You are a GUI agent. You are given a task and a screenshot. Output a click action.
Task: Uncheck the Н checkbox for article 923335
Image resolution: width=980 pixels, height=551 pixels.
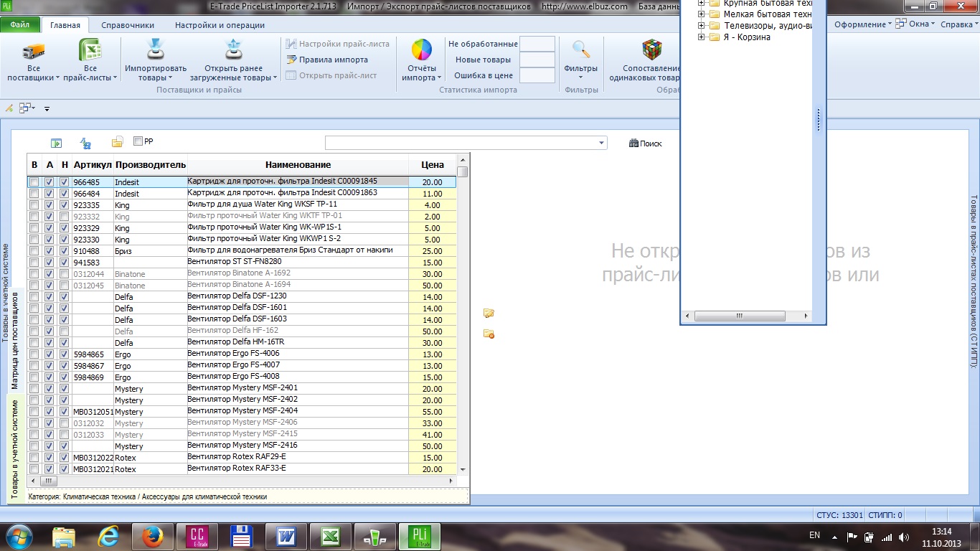(65, 205)
